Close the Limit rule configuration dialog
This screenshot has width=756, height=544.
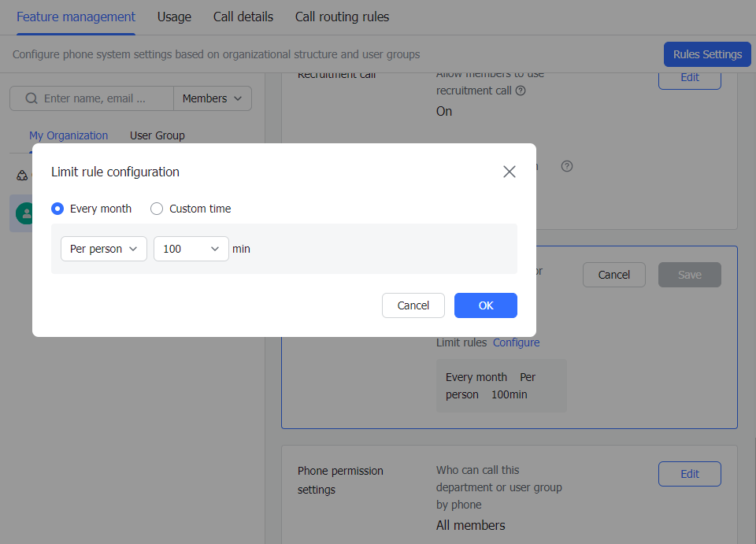pyautogui.click(x=509, y=171)
